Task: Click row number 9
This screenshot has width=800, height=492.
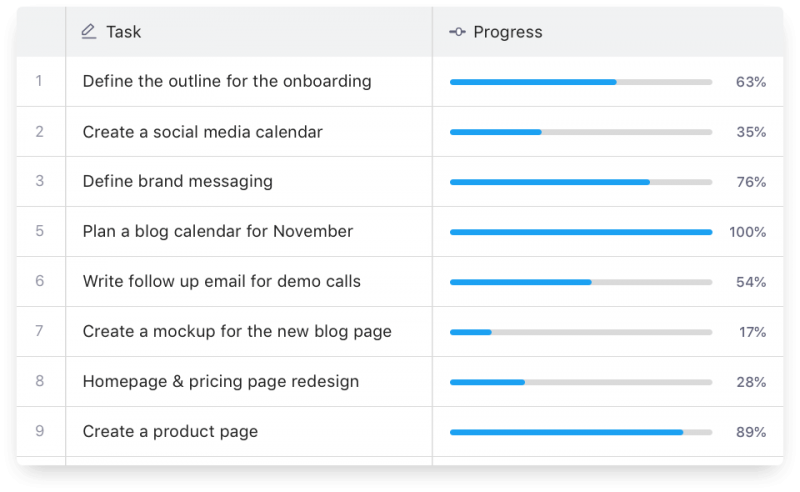Action: pyautogui.click(x=40, y=431)
